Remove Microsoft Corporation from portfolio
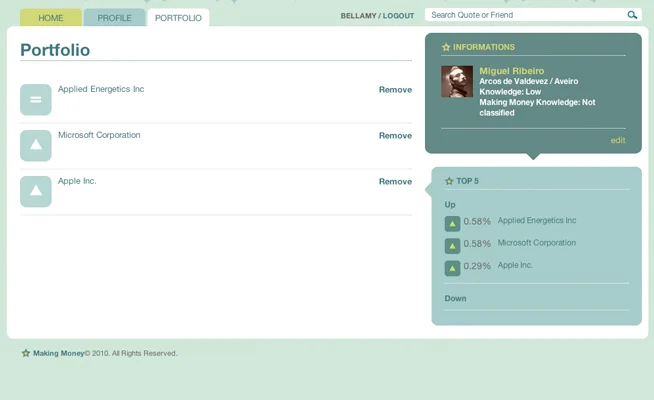654x400 pixels. (395, 136)
